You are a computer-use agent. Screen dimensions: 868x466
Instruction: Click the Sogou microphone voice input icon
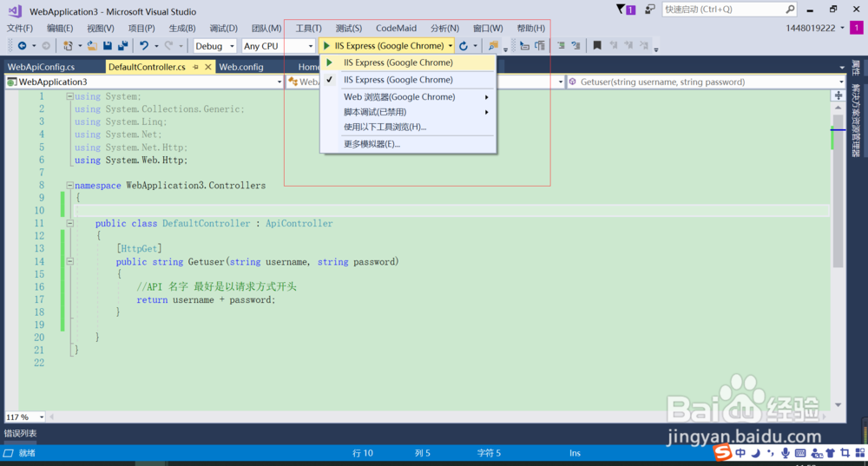pos(786,453)
